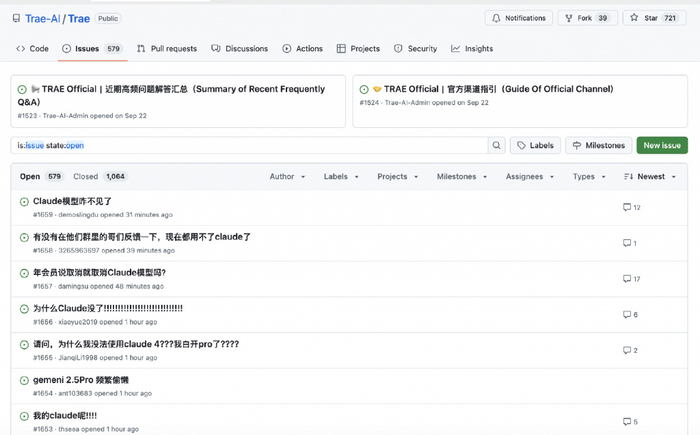Open 5 comments on issue #1653
Screen dimensions: 700x435
click(630, 422)
